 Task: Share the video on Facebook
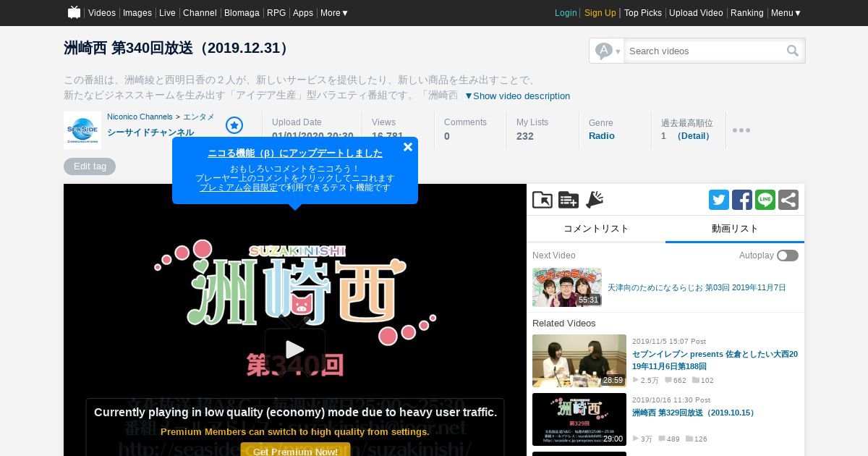click(x=742, y=200)
